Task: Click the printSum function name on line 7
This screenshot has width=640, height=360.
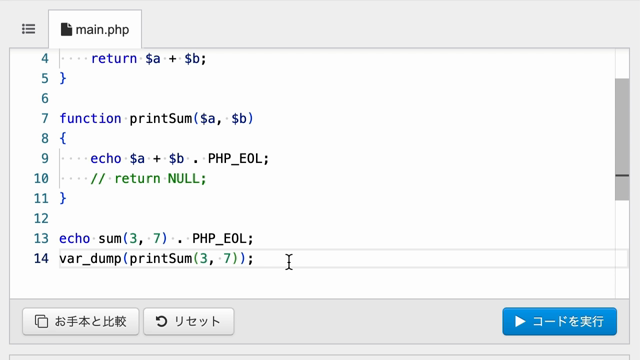Action: click(x=160, y=118)
